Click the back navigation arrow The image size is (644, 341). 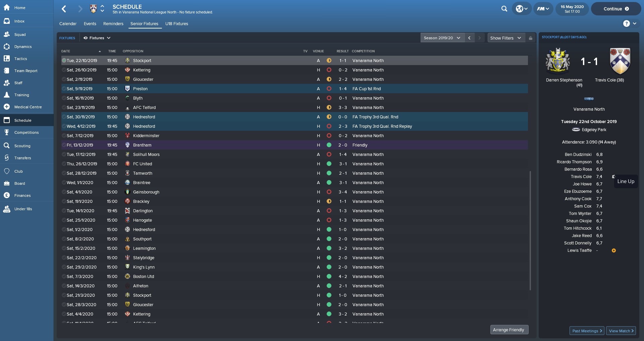pyautogui.click(x=64, y=9)
